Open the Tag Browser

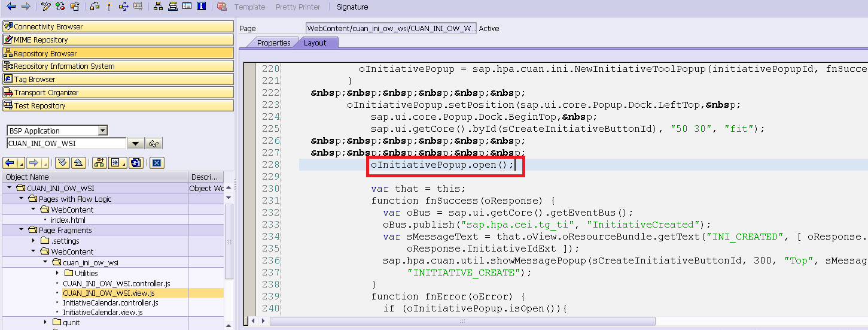(118, 79)
